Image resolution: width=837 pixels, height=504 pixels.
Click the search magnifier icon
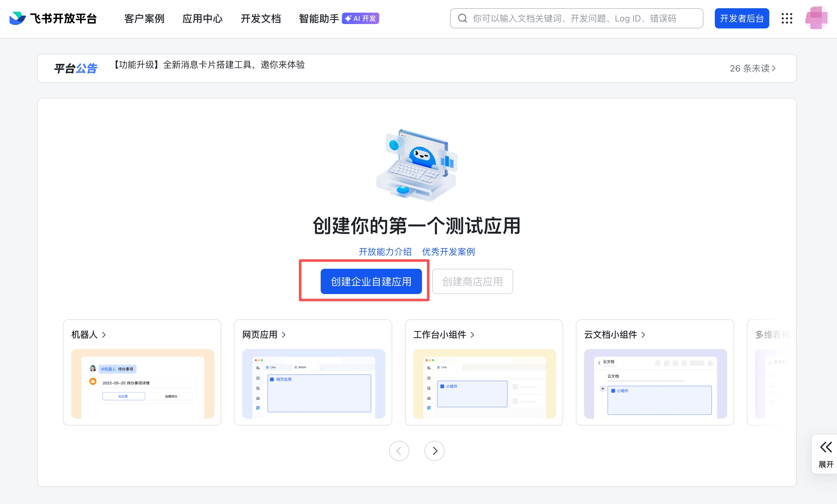(x=462, y=18)
